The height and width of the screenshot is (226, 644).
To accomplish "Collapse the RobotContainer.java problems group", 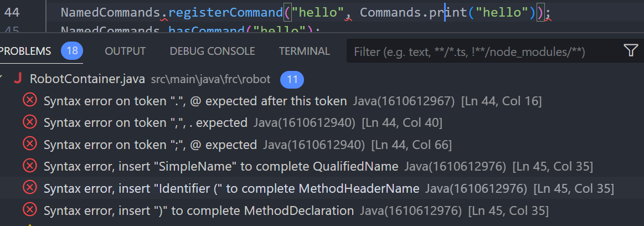I will pos(2,79).
